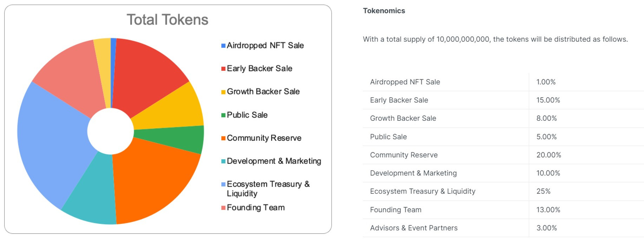
Task: Click the yellow Growth Backer Sale legend swatch
Action: (x=223, y=92)
